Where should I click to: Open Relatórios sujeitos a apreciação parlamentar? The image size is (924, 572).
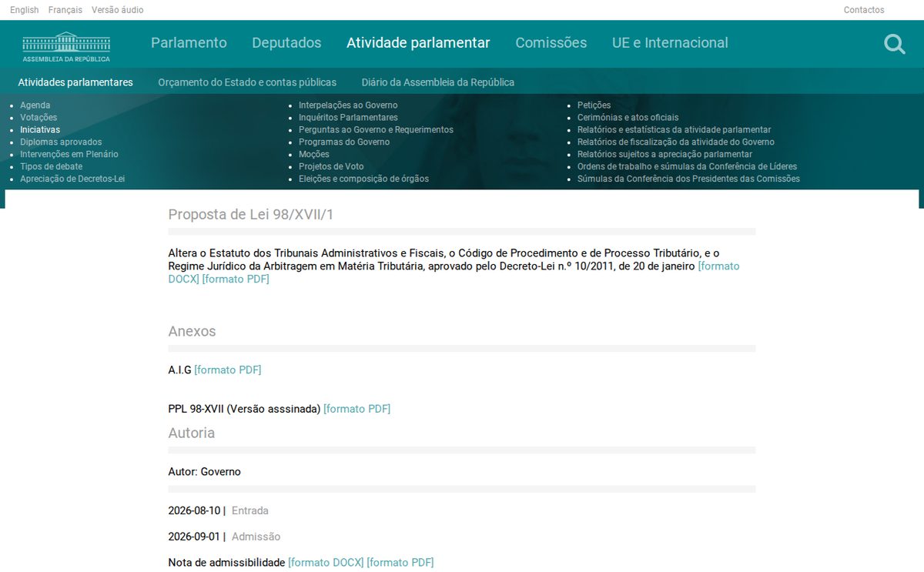665,155
